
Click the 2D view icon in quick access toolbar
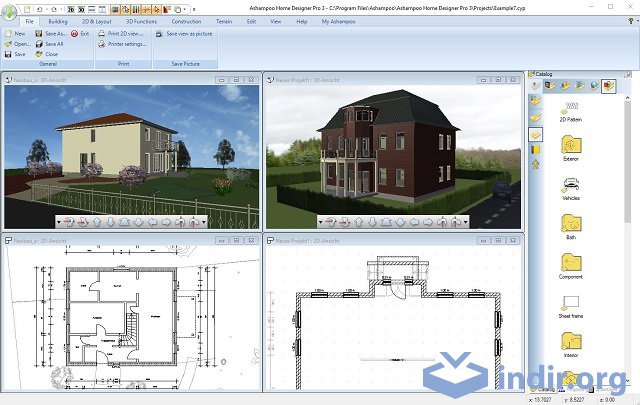coord(71,9)
